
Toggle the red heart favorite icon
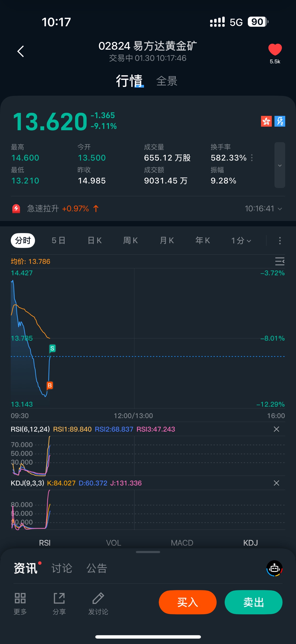pos(275,49)
